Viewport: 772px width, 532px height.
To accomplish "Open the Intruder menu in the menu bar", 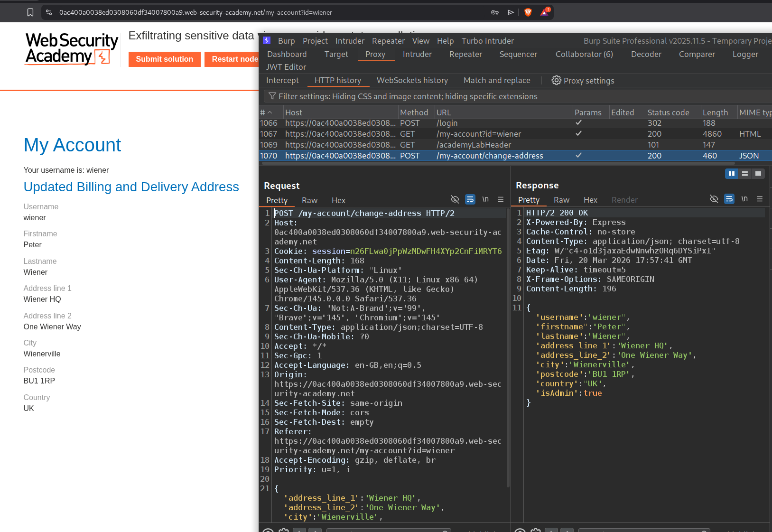I will point(350,41).
